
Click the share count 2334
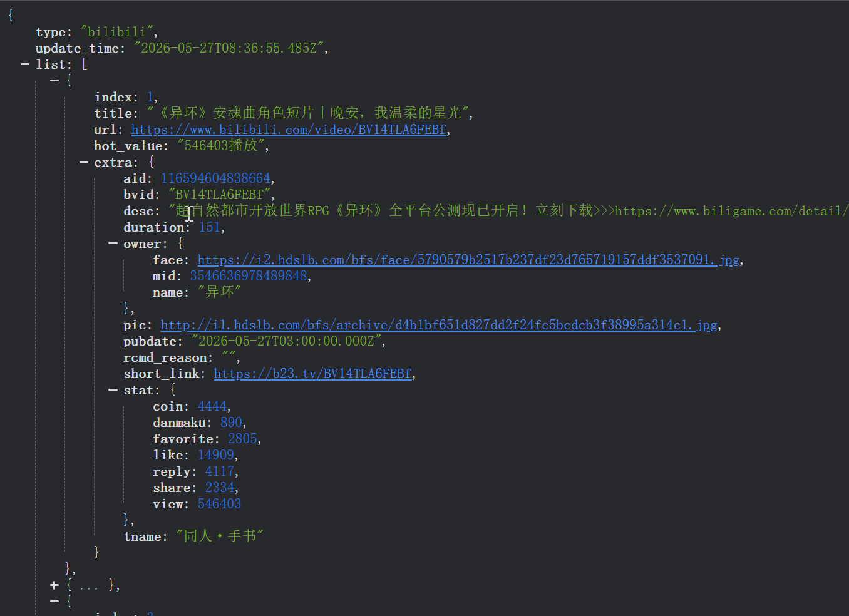tap(220, 488)
